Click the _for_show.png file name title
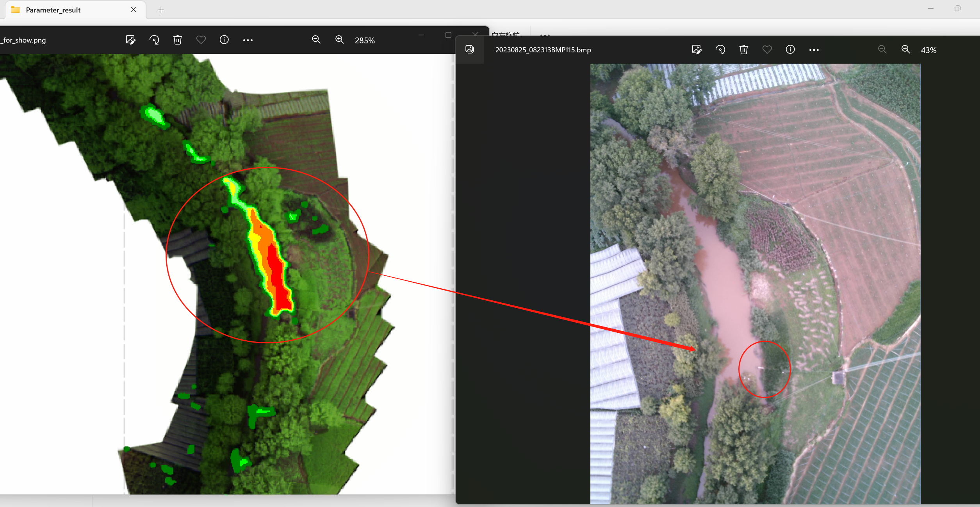This screenshot has height=507, width=980. click(23, 40)
